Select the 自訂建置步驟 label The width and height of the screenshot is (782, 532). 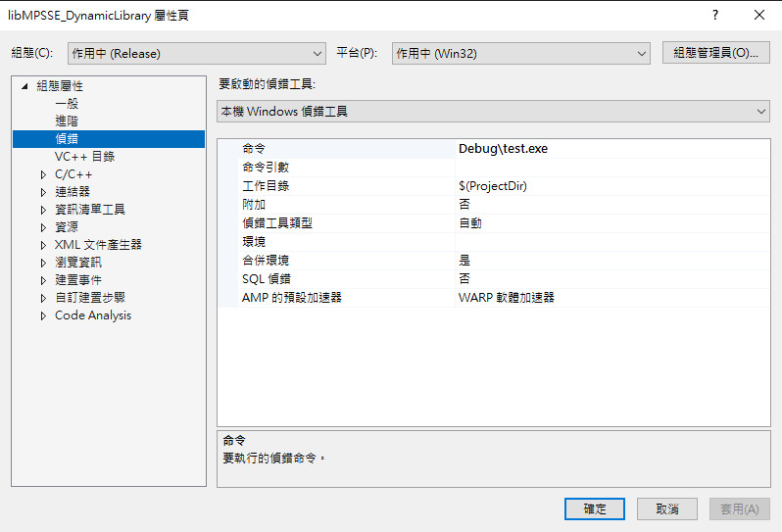(90, 298)
